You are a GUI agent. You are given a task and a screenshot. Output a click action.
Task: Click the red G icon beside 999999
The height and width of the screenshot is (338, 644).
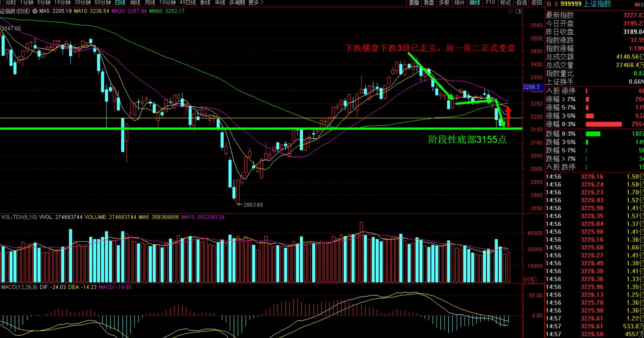[x=549, y=4]
